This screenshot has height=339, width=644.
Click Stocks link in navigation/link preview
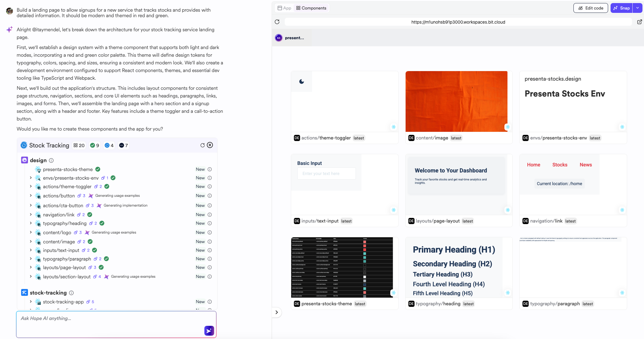tap(560, 165)
